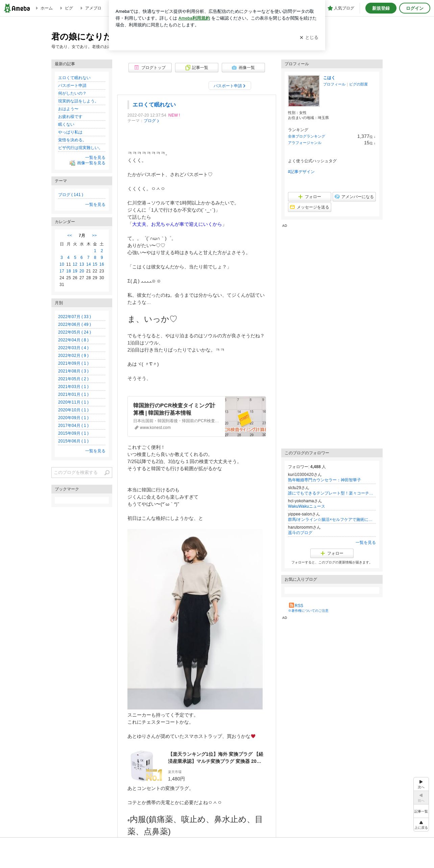Click メッセージを送る button
The width and height of the screenshot is (434, 868).
tap(310, 207)
